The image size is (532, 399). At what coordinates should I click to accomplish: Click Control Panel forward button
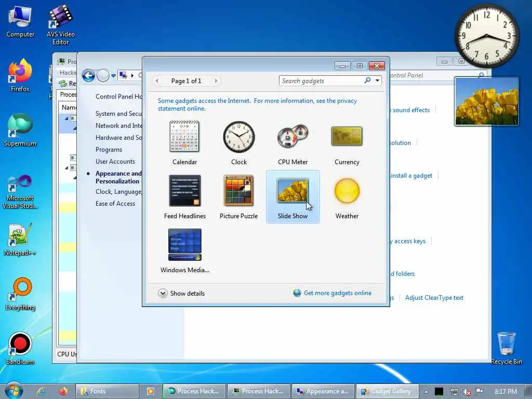pyautogui.click(x=103, y=75)
